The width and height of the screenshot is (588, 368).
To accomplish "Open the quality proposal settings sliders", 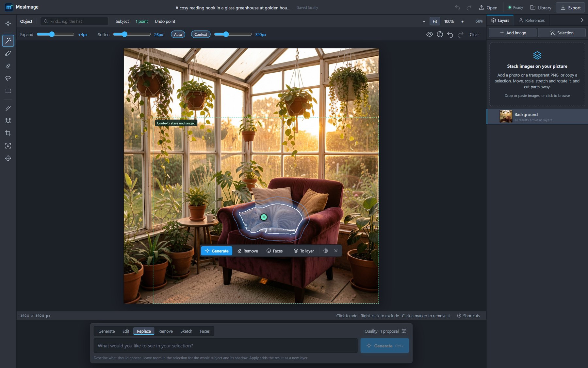I will click(404, 331).
